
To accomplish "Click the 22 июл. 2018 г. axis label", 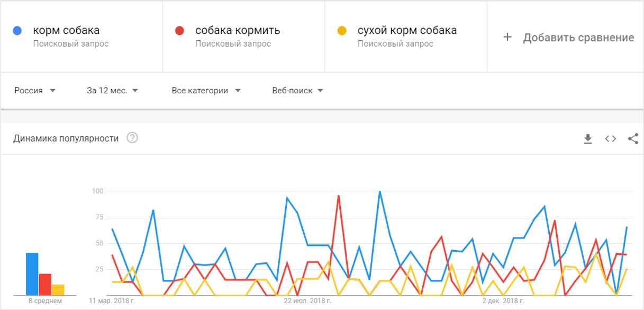I will tap(307, 301).
